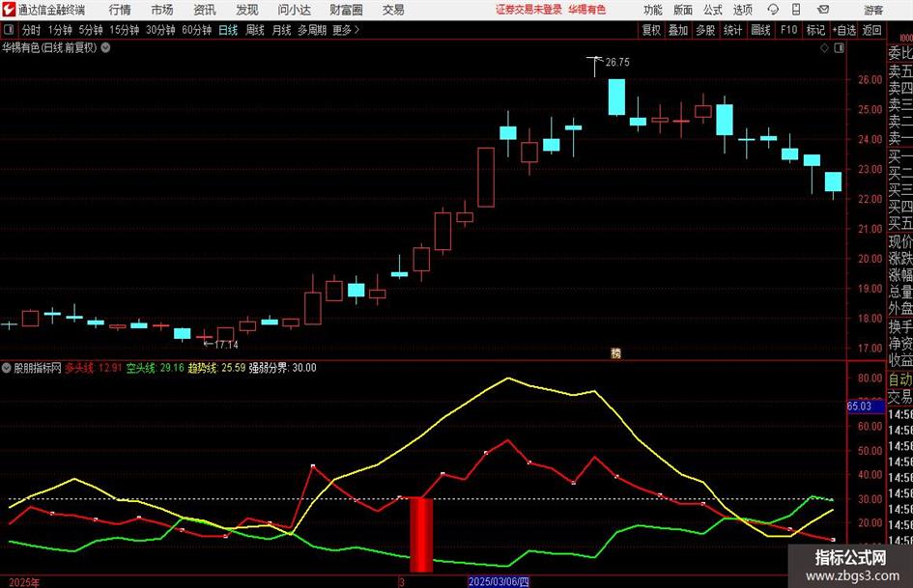This screenshot has width=913, height=588.
Task: Click the 返回 back button
Action: [x=871, y=30]
